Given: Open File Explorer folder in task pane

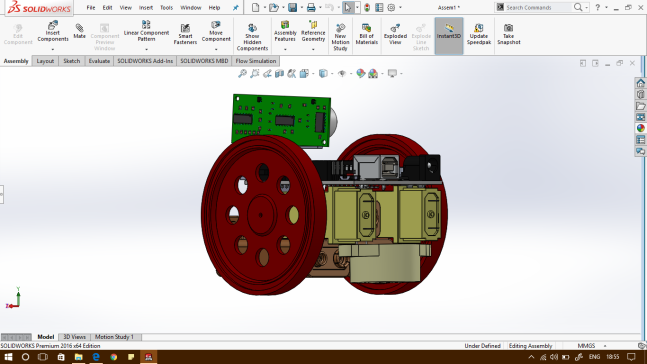Looking at the screenshot, I should [x=640, y=106].
